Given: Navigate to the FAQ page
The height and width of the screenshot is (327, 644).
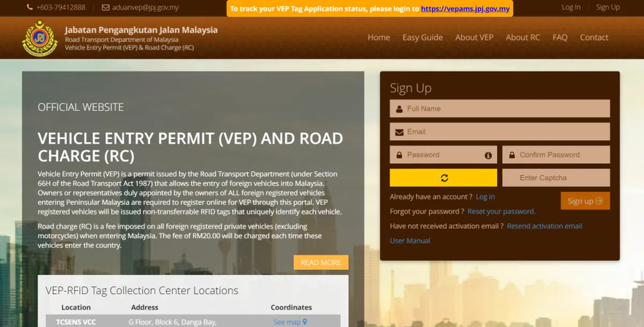Looking at the screenshot, I should pyautogui.click(x=560, y=38).
